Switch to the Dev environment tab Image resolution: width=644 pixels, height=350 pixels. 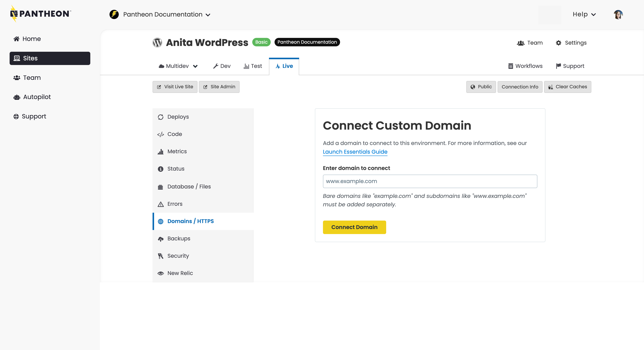(x=222, y=66)
